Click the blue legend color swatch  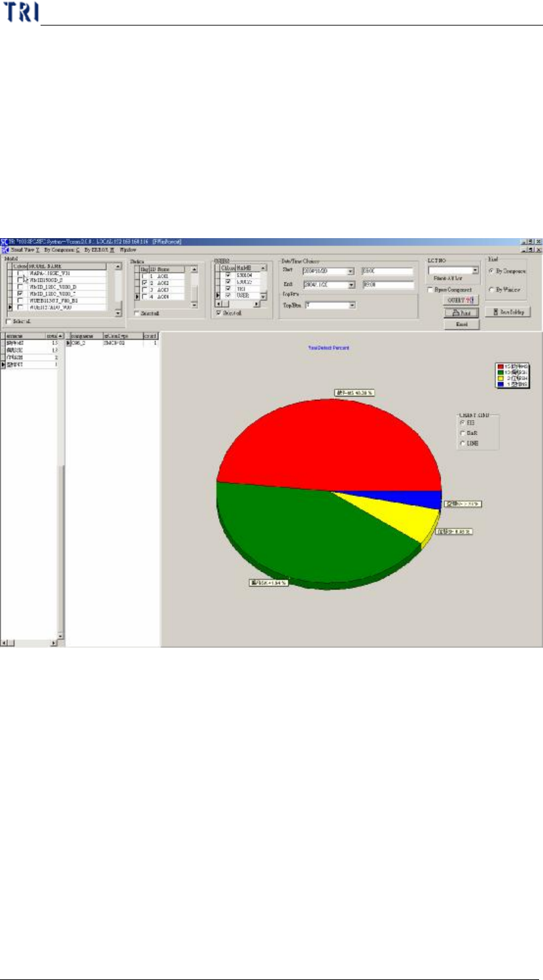pos(500,384)
